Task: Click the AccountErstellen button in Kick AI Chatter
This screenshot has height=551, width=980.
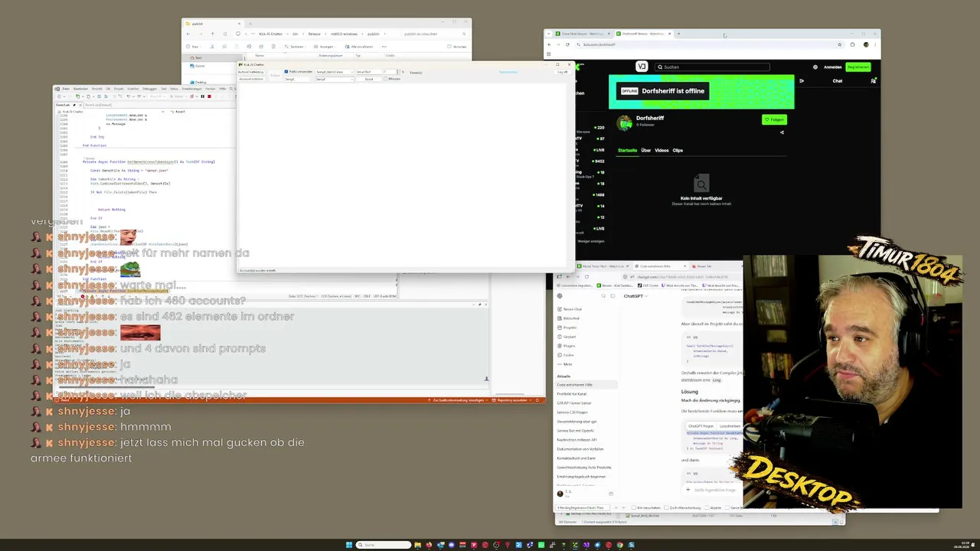Action: click(251, 80)
